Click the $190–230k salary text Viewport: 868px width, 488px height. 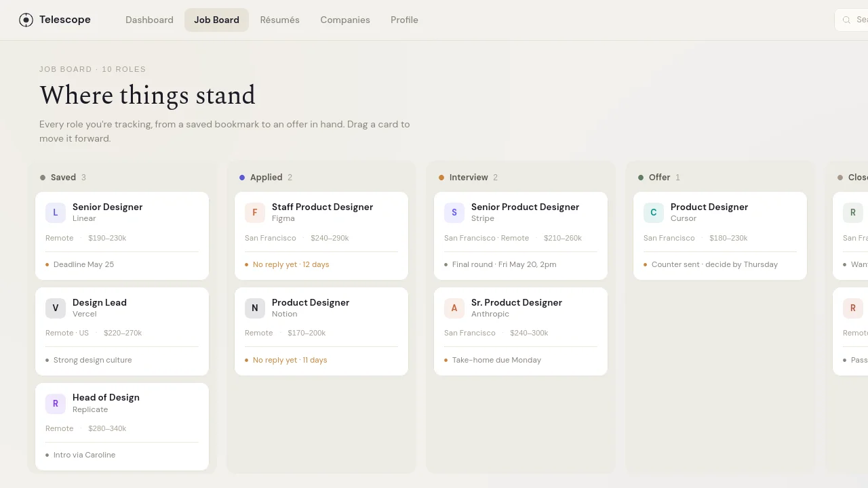pyautogui.click(x=107, y=238)
